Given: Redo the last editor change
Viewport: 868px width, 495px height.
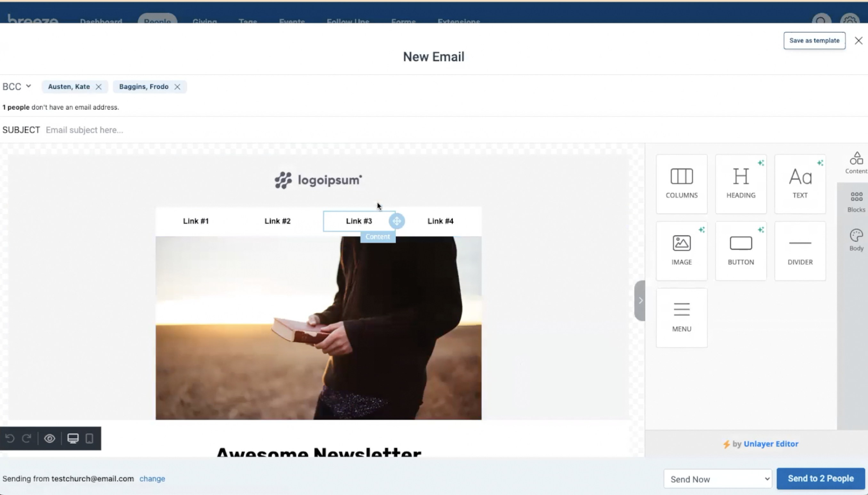Looking at the screenshot, I should point(27,438).
